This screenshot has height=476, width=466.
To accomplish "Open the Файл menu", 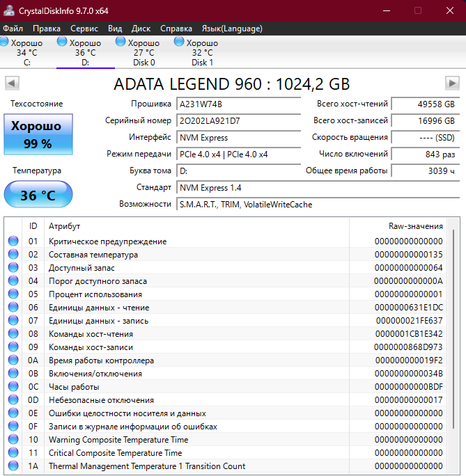I will pyautogui.click(x=13, y=29).
